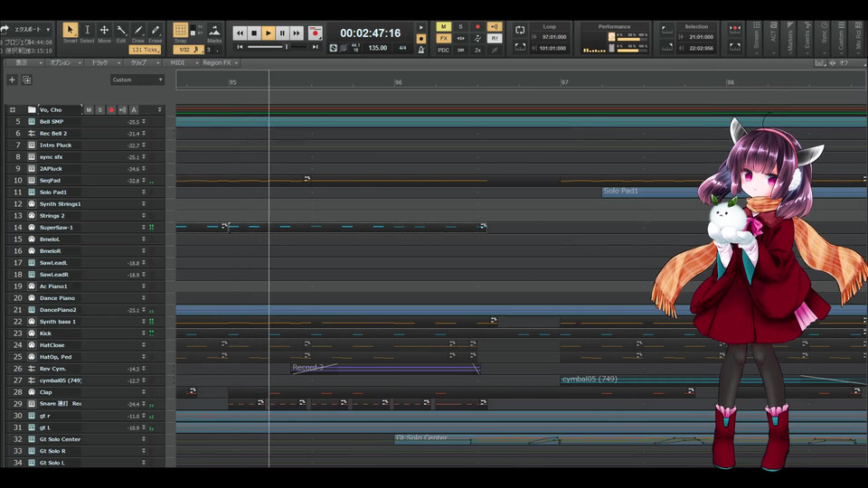Screen dimensions: 868x488
Task: Toggle the Snap to grid button
Action: (181, 30)
